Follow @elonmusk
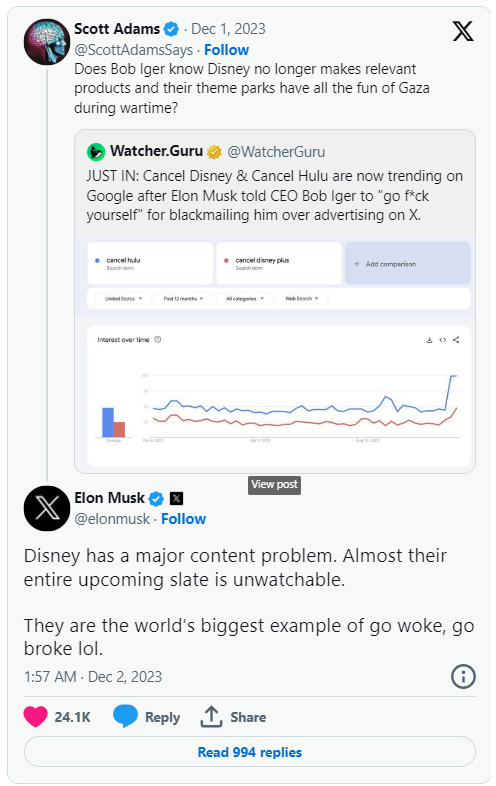 coord(184,519)
